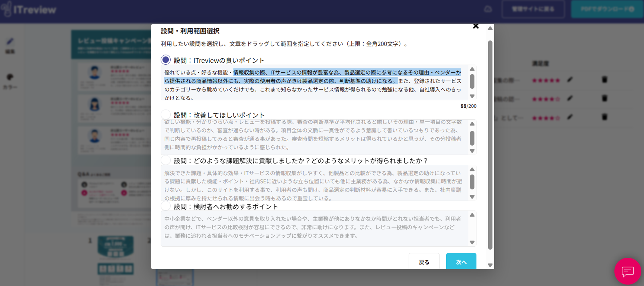Click the 編集 pencil icon in left sidebar
Viewport: 644px width, 286px height.
pos(10,41)
